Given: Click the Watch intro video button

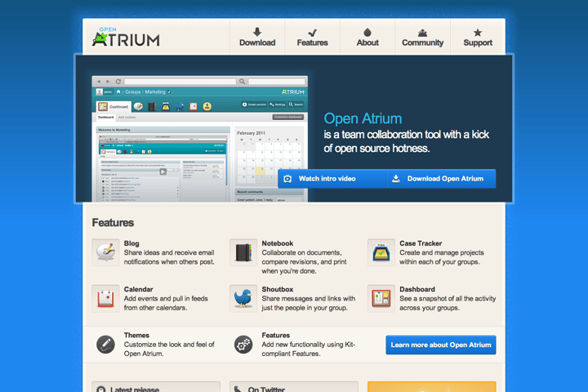Looking at the screenshot, I should point(332,179).
